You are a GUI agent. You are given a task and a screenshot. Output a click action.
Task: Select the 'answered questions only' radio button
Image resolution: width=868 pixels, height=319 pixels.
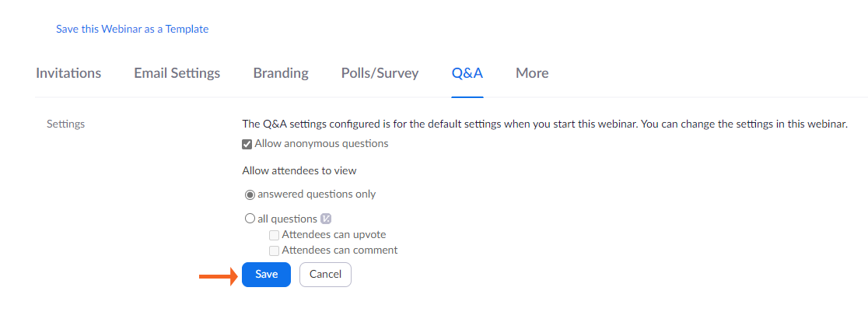pos(250,195)
